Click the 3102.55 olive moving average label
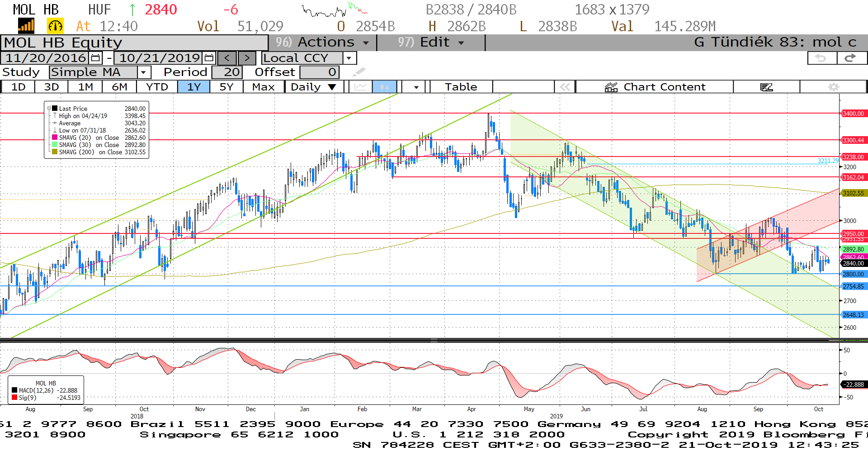The image size is (868, 470). (x=853, y=193)
